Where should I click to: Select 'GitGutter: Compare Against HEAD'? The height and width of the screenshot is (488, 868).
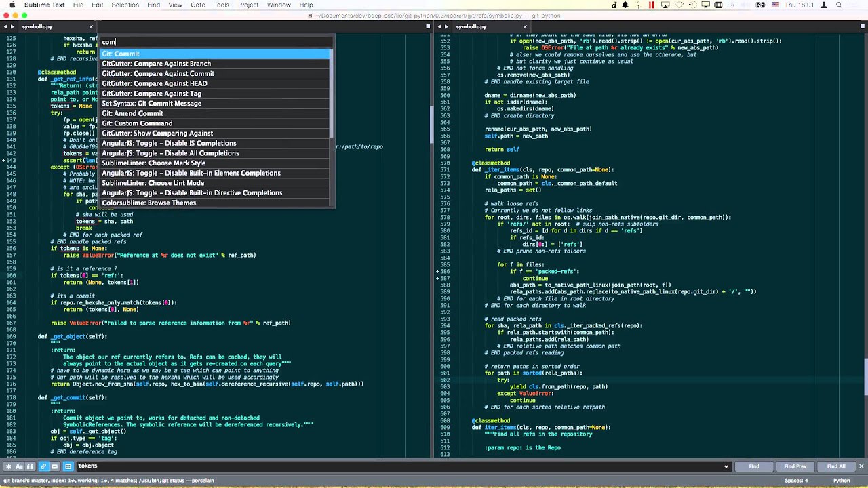(215, 83)
